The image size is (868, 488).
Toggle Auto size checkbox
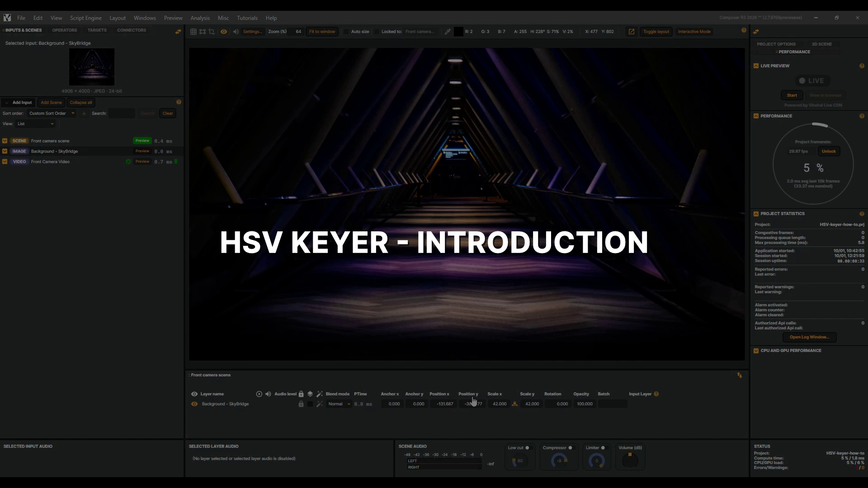[x=346, y=32]
